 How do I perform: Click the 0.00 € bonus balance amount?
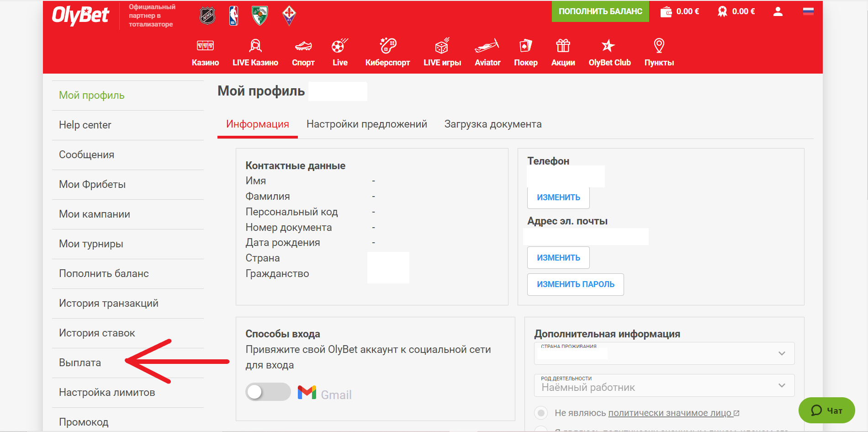(743, 11)
